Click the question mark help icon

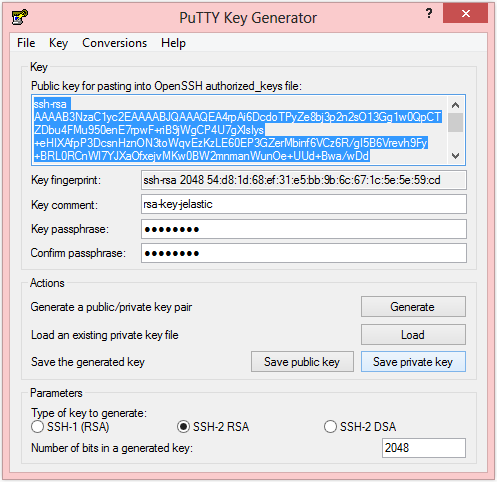(x=429, y=13)
